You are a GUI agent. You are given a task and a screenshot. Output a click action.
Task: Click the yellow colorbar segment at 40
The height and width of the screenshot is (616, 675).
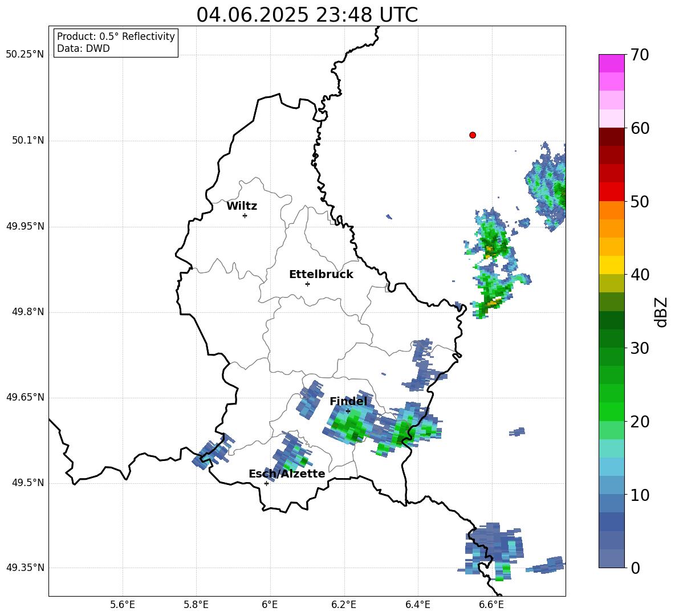click(611, 265)
